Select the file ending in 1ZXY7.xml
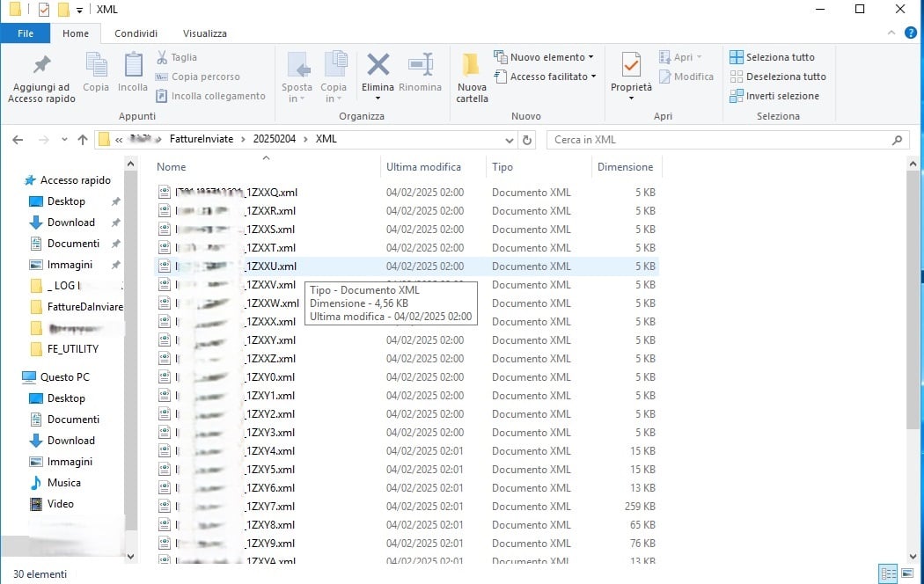 coord(269,507)
